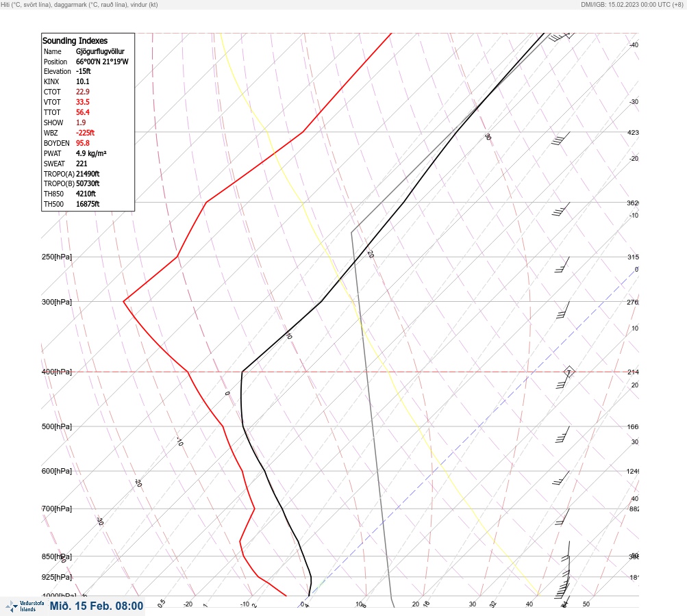This screenshot has width=687, height=616.
Task: Select the SWEAT value 221
Action: point(82,164)
